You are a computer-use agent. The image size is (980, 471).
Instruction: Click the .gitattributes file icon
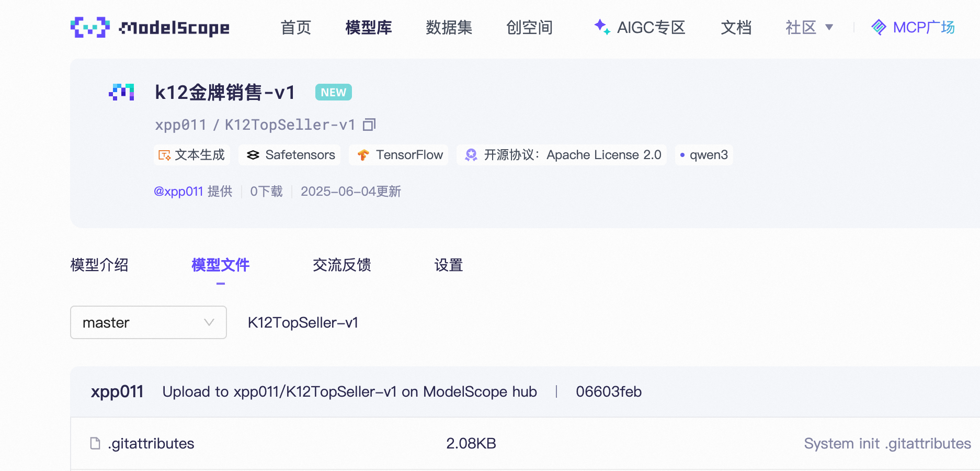click(x=95, y=443)
